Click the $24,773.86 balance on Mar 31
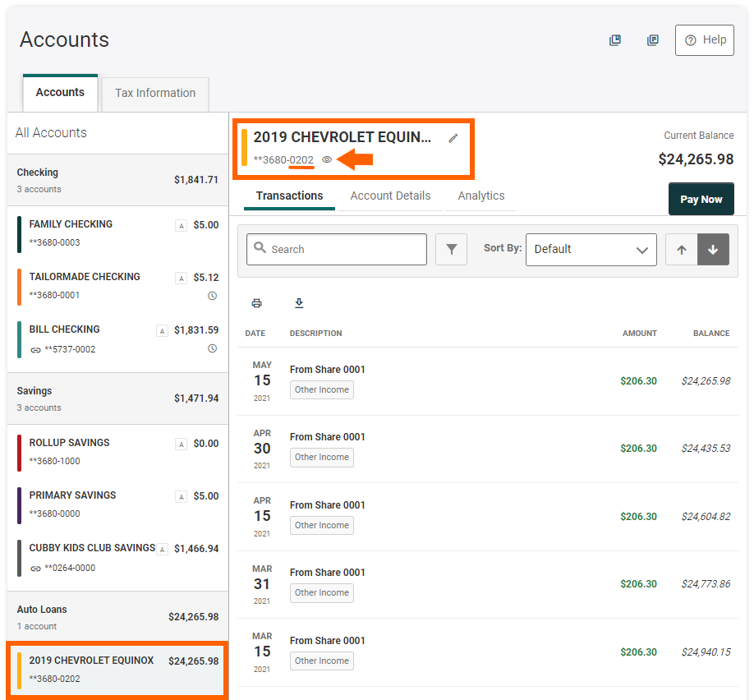Viewport: 754px width, 700px height. pos(706,584)
